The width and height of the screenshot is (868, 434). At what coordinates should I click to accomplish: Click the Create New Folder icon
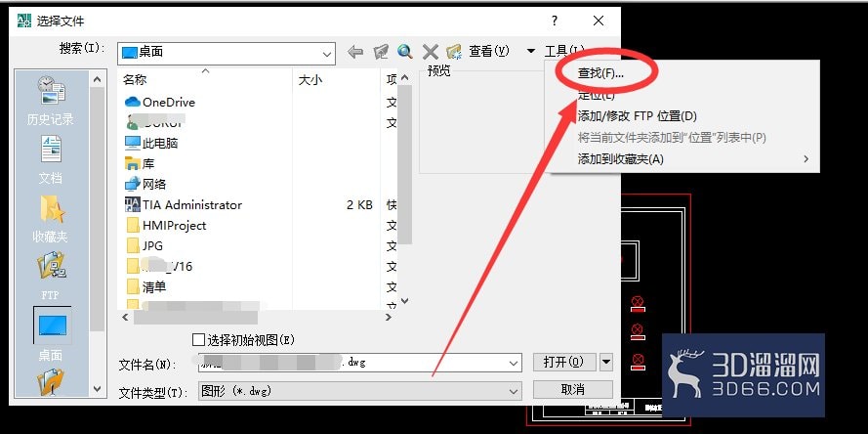coord(454,52)
